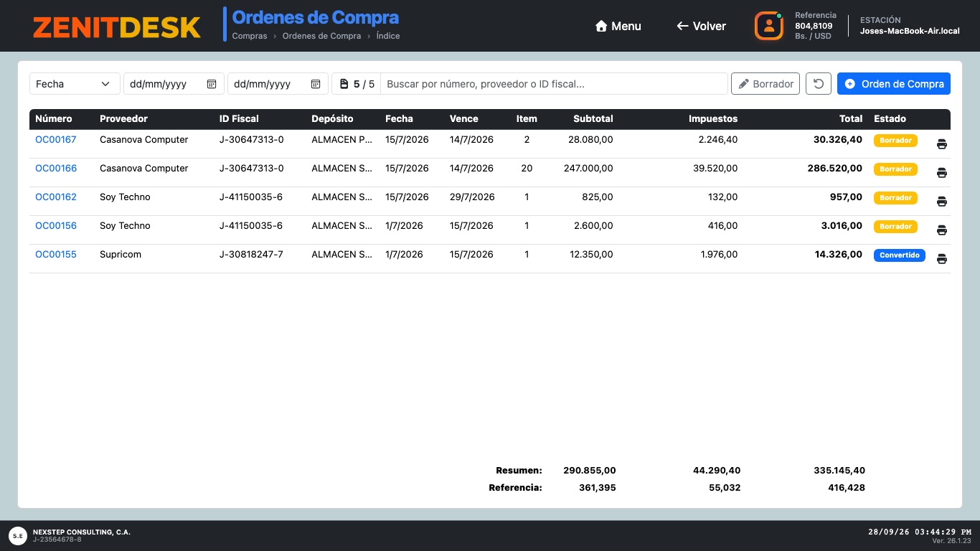This screenshot has width=980, height=551.
Task: Open the Fecha filter dropdown
Action: pos(75,84)
